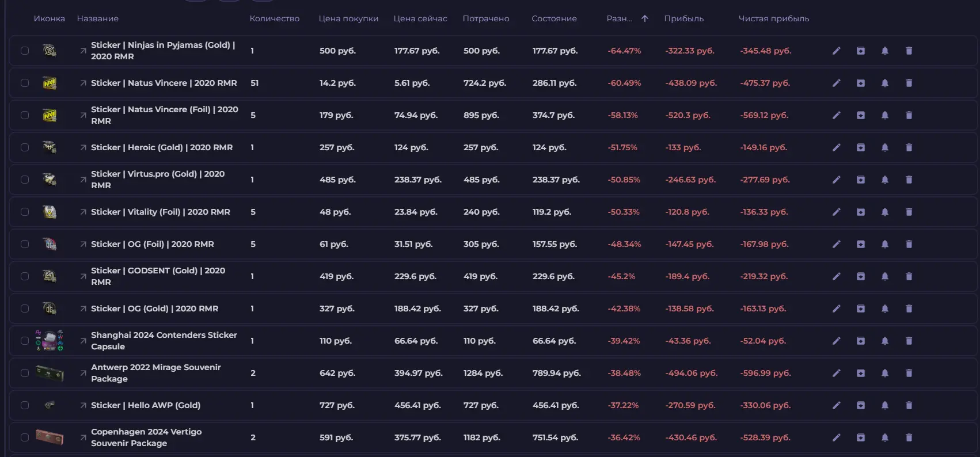Viewport: 980px width, 457px height.
Task: Open external link arrow for OG (Foil) sticker
Action: pos(83,244)
